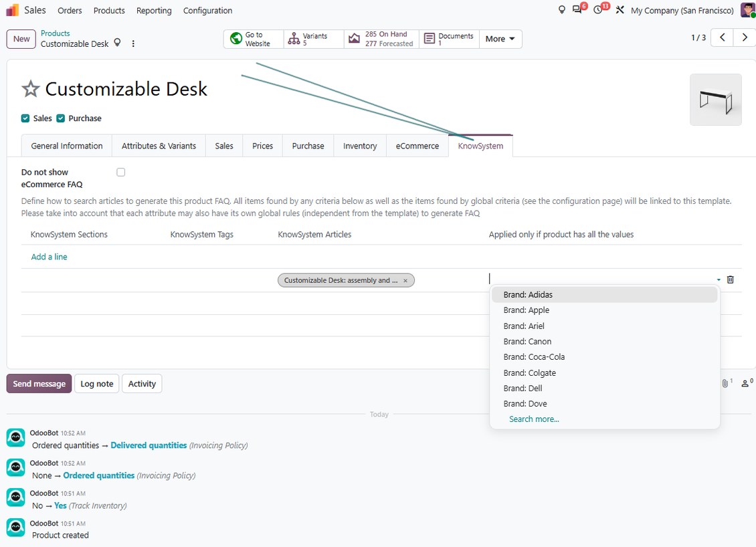Screen dimensions: 756x547
Task: Open the user avatar menu
Action: 748,10
